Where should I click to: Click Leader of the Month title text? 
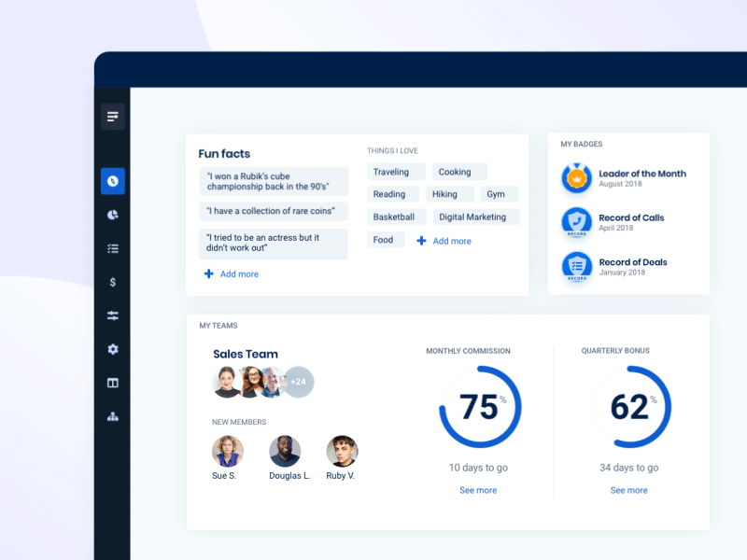642,174
